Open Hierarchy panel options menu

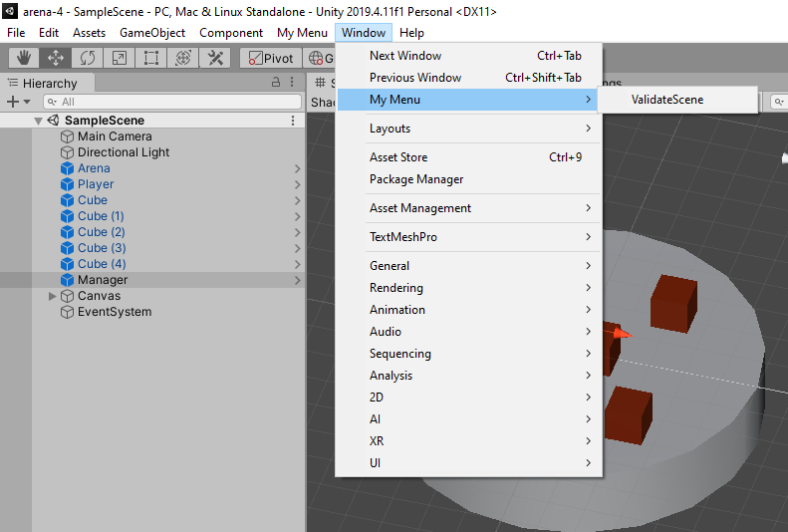[x=292, y=82]
